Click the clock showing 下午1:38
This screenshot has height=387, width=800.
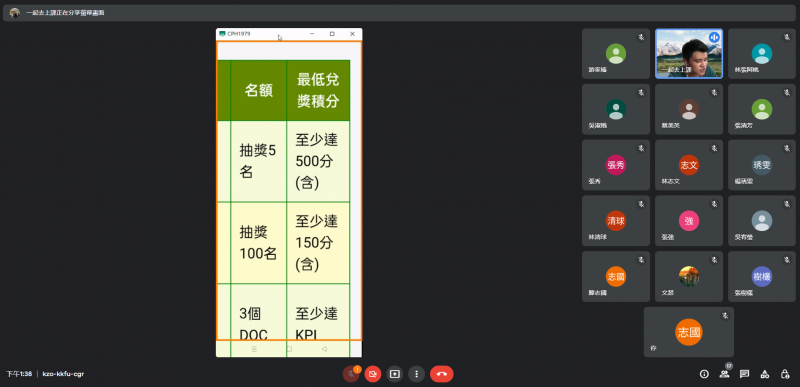click(x=19, y=374)
